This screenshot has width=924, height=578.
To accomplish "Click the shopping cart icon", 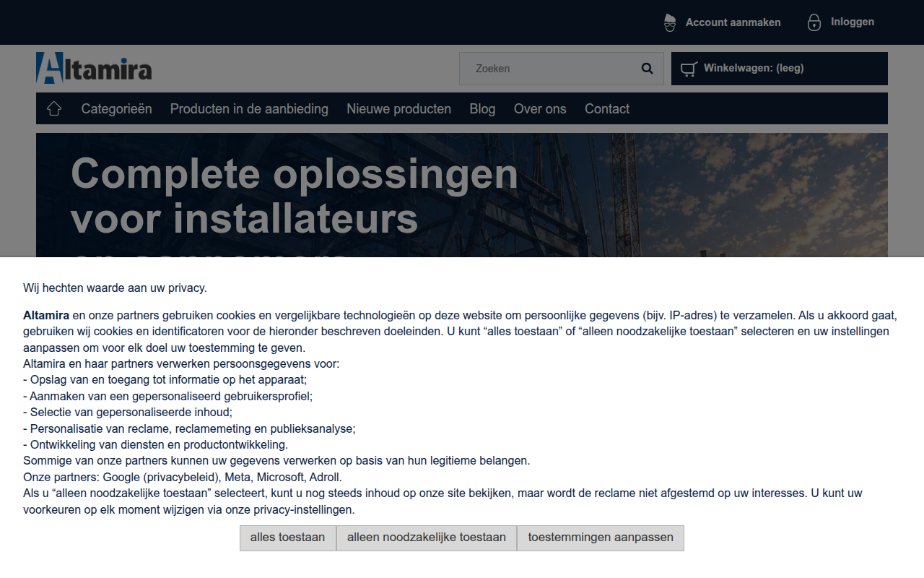I will click(x=689, y=69).
